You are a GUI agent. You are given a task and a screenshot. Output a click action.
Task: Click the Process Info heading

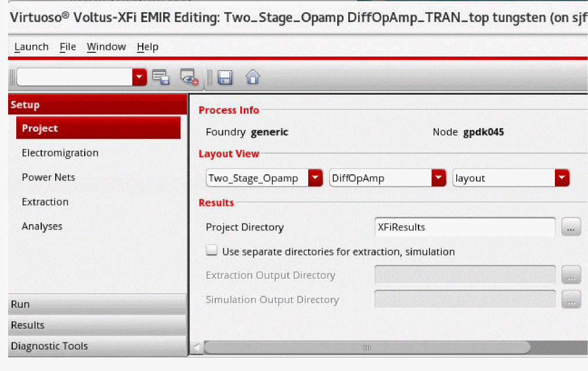(229, 110)
